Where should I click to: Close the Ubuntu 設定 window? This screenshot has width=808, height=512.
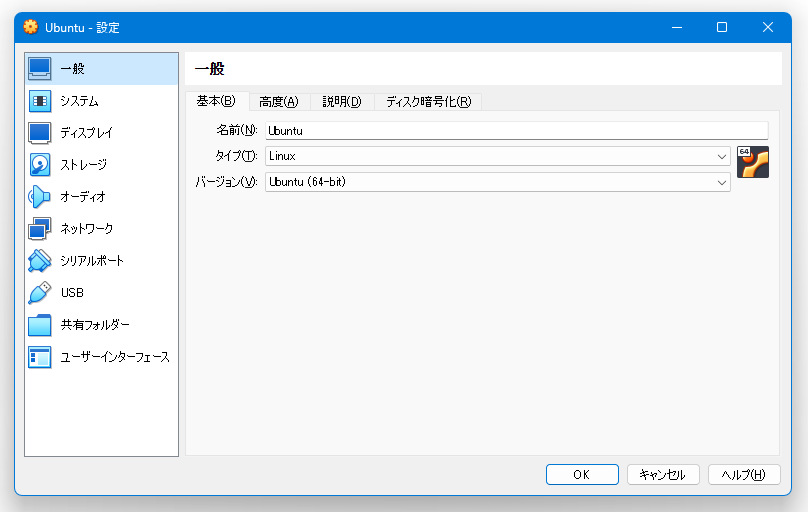(x=768, y=27)
